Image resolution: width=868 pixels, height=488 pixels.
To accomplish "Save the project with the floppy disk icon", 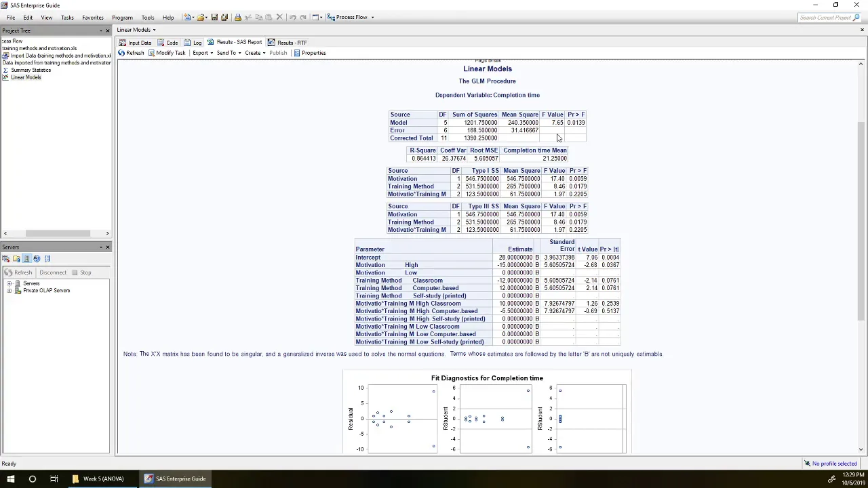I will click(x=214, y=17).
